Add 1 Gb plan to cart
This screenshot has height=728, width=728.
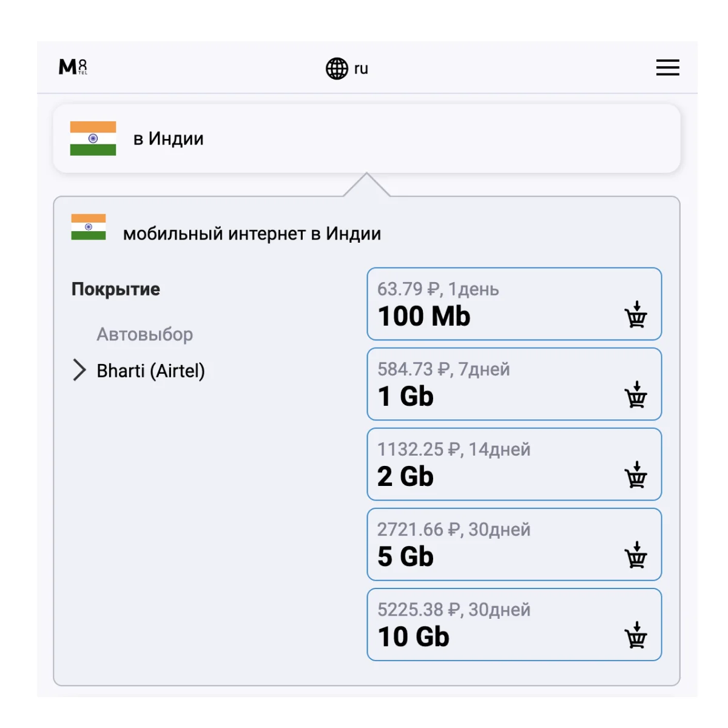tap(636, 395)
